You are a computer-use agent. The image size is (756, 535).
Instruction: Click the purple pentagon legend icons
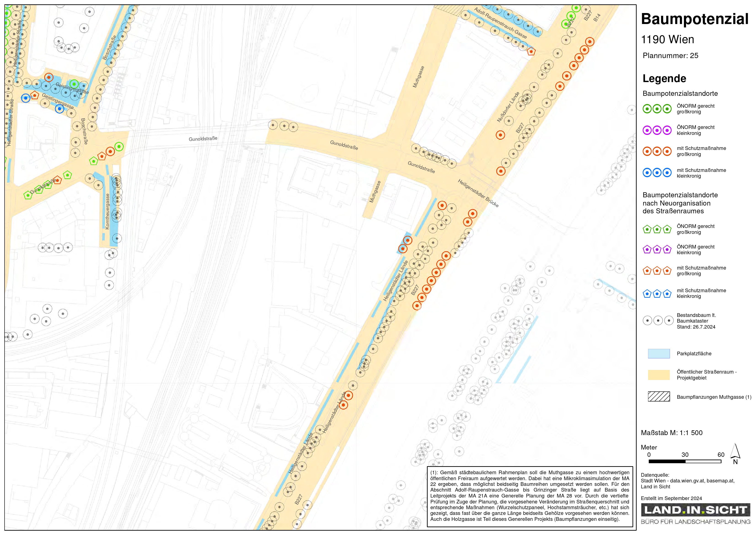click(657, 249)
